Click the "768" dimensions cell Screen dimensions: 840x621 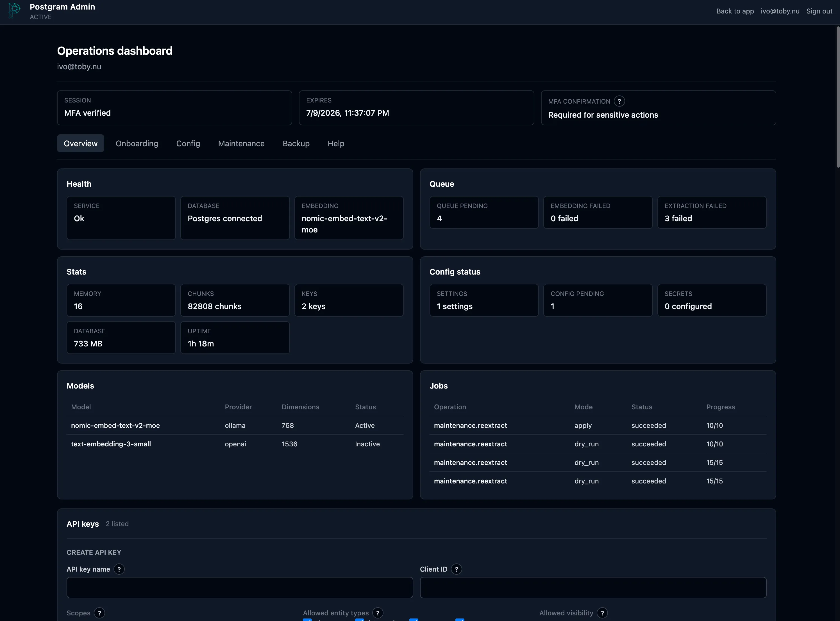288,425
